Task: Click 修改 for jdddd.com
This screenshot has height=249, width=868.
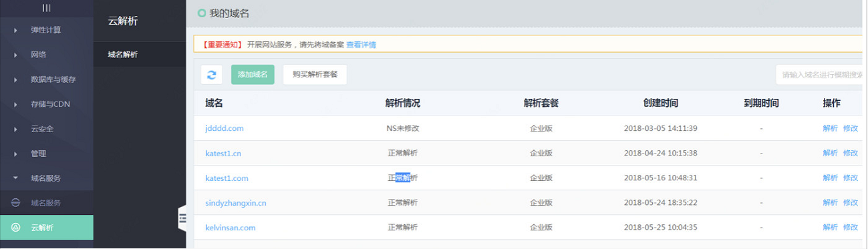Action: (851, 128)
